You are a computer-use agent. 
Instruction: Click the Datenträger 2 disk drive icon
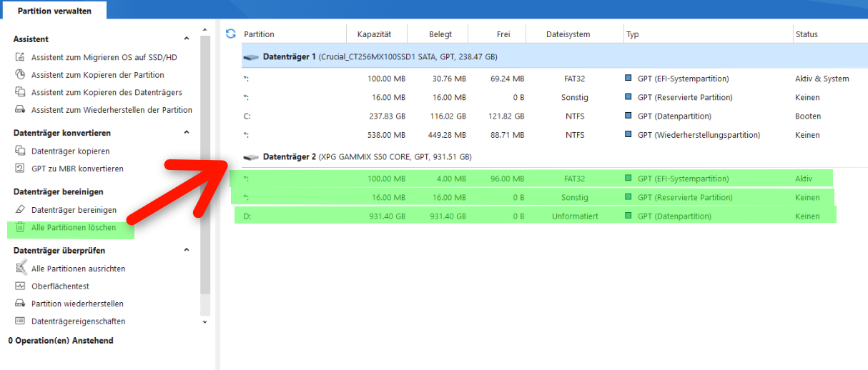tap(250, 156)
